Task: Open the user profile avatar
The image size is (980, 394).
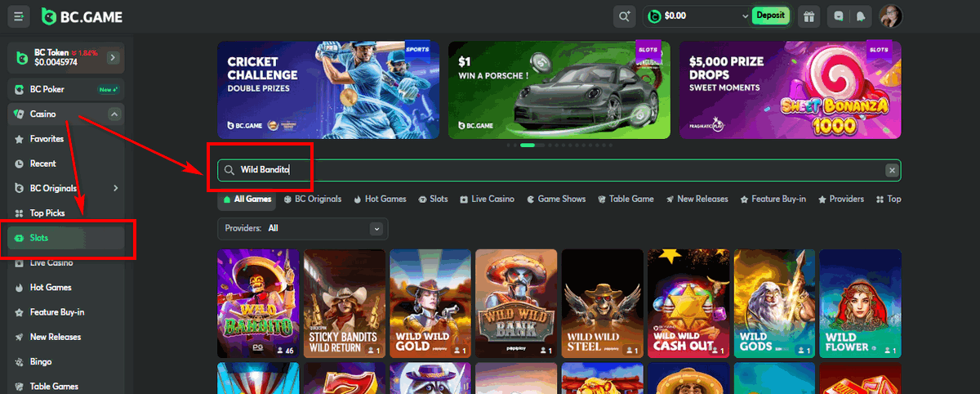Action: click(890, 16)
